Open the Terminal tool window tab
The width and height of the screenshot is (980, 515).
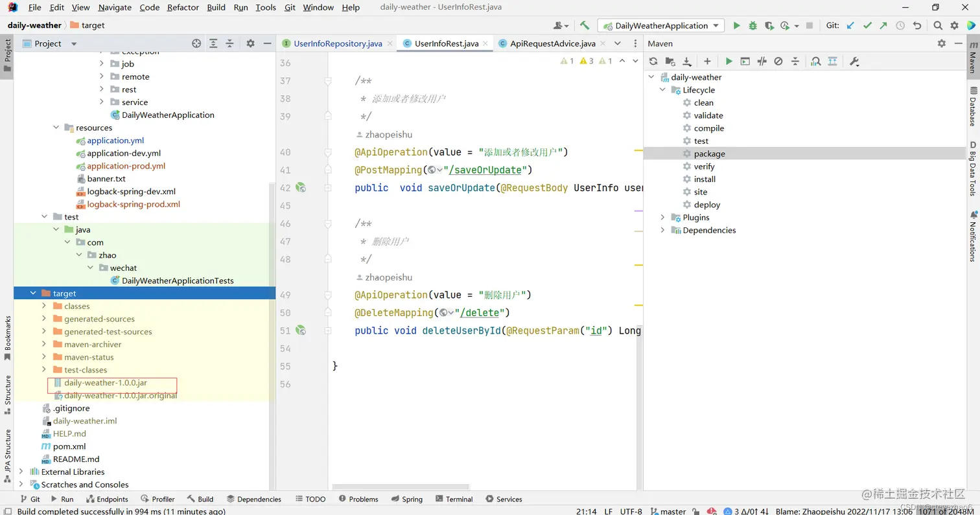[x=454, y=499]
